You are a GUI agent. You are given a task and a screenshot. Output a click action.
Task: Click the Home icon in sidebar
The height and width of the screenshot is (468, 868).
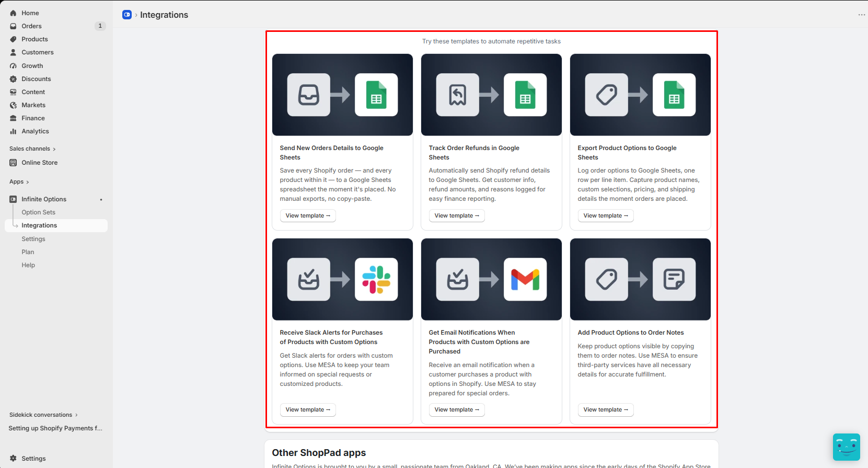(x=13, y=13)
